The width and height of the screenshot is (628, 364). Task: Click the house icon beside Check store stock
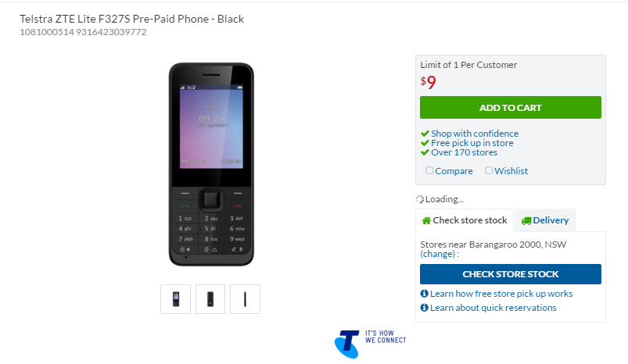pyautogui.click(x=426, y=220)
